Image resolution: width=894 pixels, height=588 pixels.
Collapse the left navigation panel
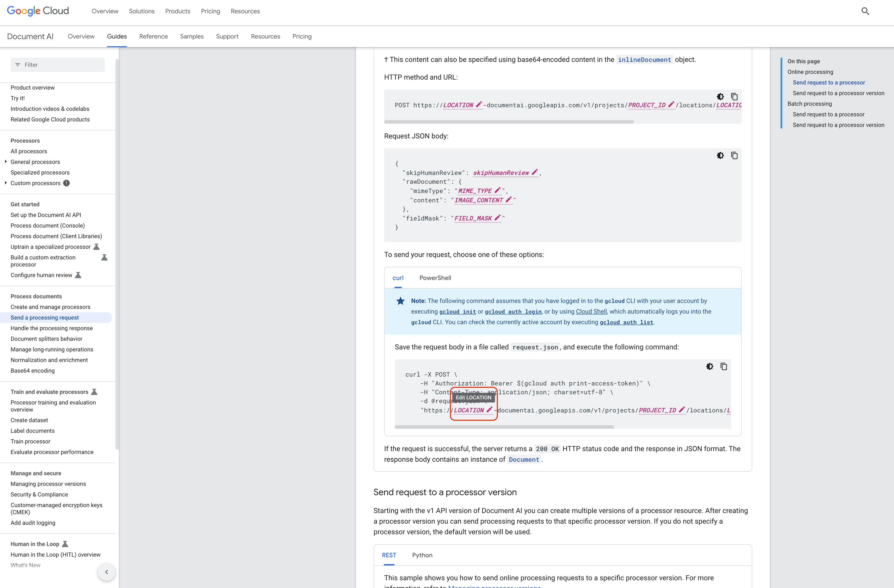[106, 572]
